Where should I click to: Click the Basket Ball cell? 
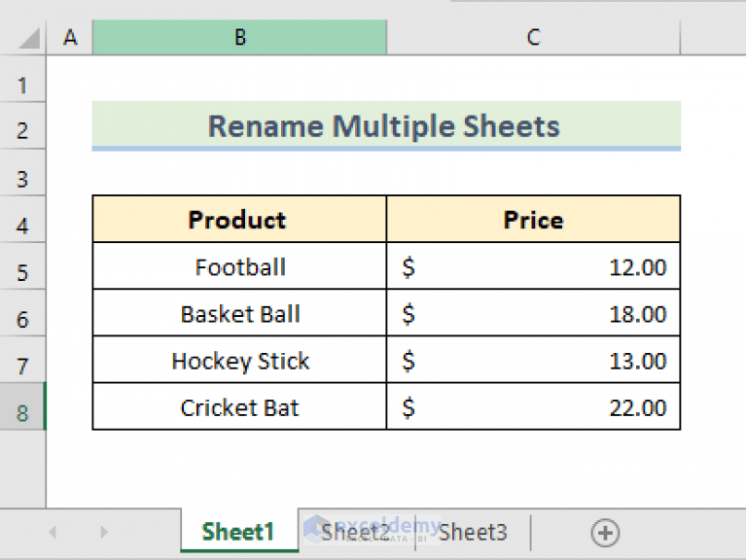240,313
